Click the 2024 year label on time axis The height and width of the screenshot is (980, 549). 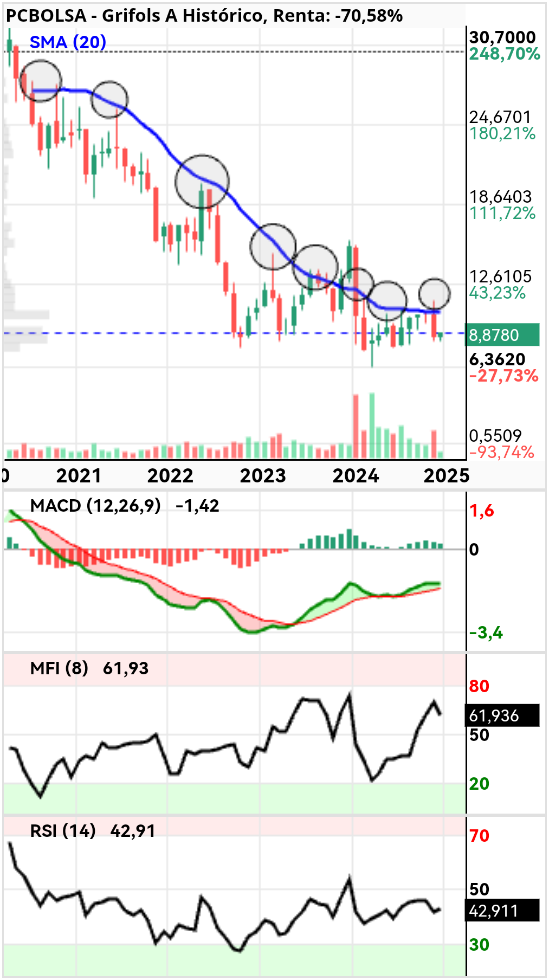point(355,476)
